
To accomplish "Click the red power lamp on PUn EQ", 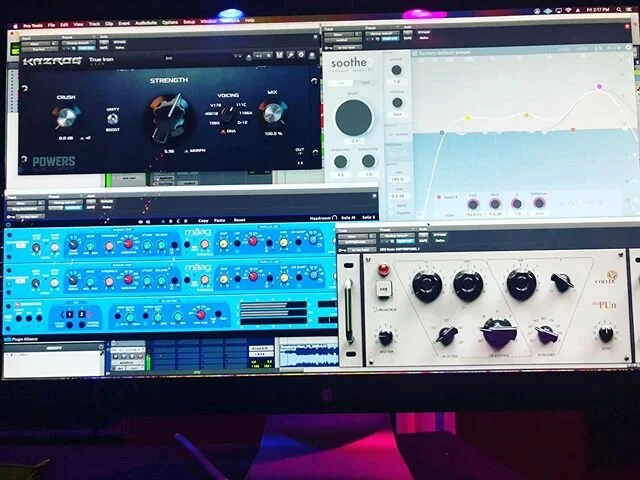I will click(383, 269).
